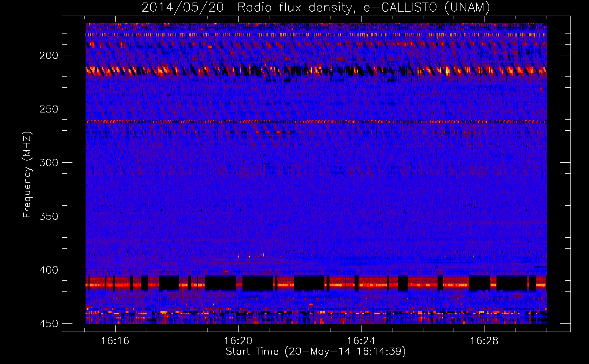
Task: Click the 16:24 time tick label
Action: tap(361, 341)
